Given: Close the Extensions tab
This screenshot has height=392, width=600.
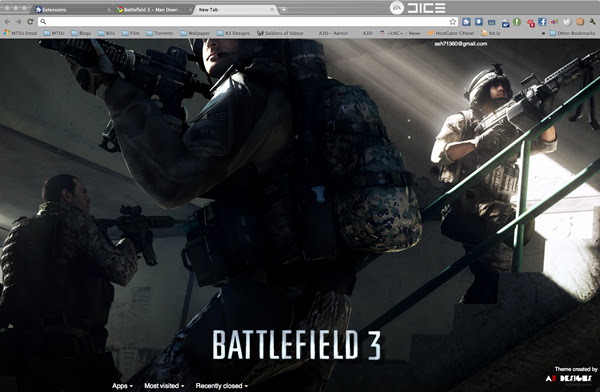Looking at the screenshot, I should click(x=109, y=10).
